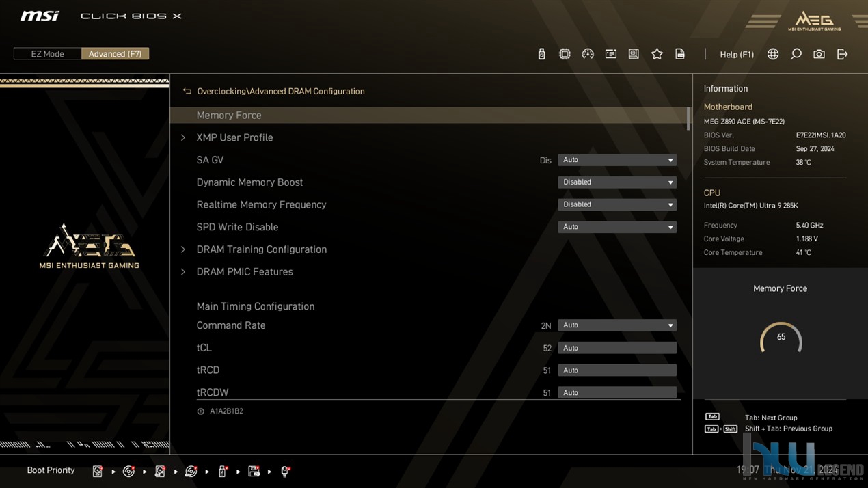Click the BIOS version E7E22IMSI.1A20

click(x=821, y=135)
